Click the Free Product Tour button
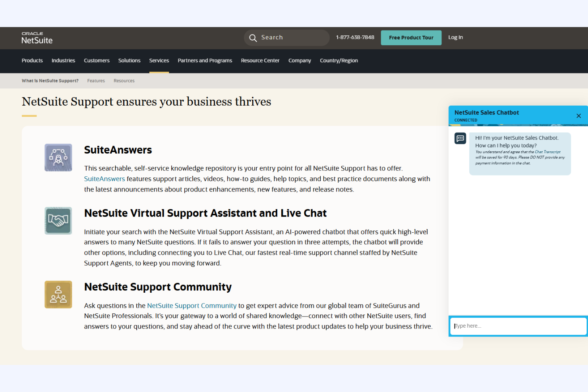 (411, 38)
